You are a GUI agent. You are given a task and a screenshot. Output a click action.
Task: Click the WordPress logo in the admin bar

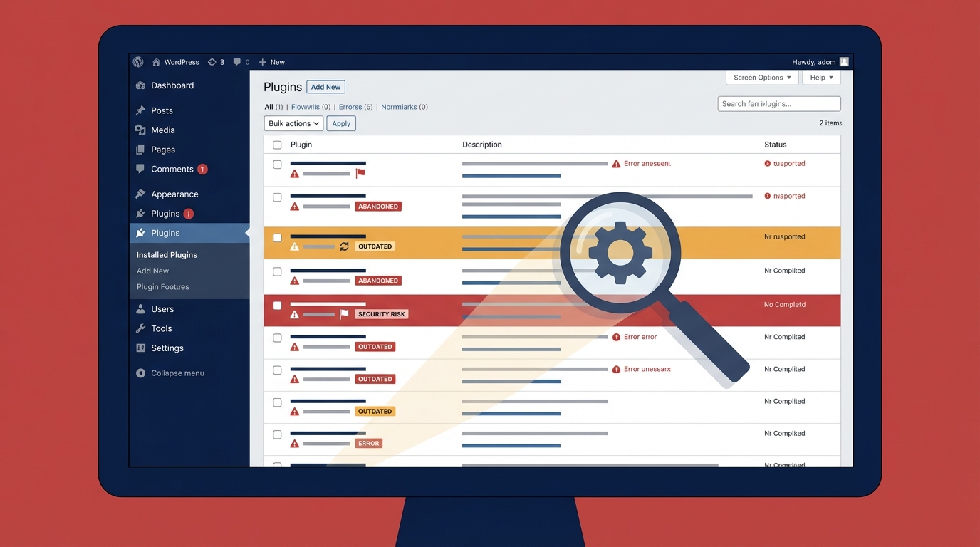138,62
